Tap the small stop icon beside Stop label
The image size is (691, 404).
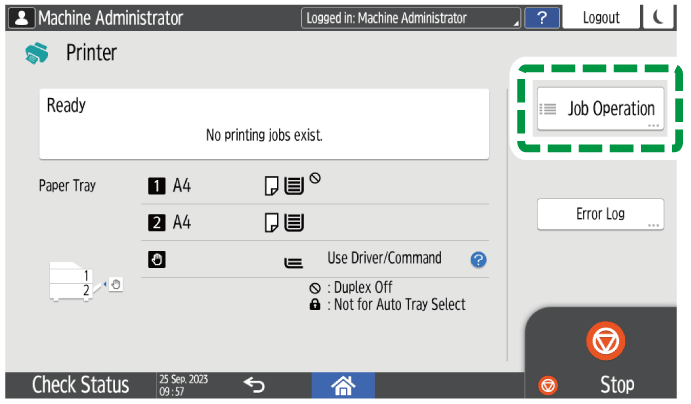pos(548,385)
